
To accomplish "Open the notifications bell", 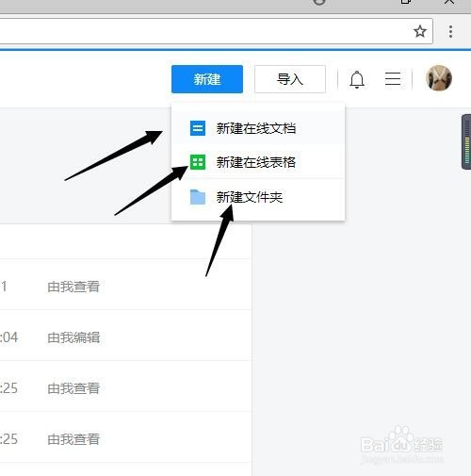I will click(357, 79).
